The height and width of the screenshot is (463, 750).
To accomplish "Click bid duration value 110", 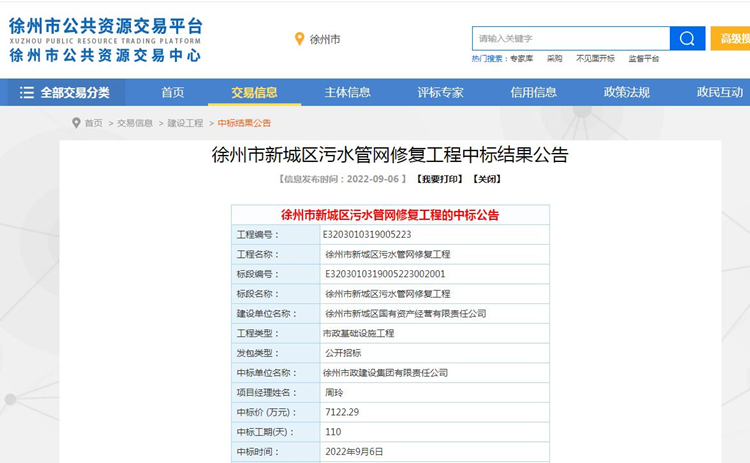I will tap(333, 432).
